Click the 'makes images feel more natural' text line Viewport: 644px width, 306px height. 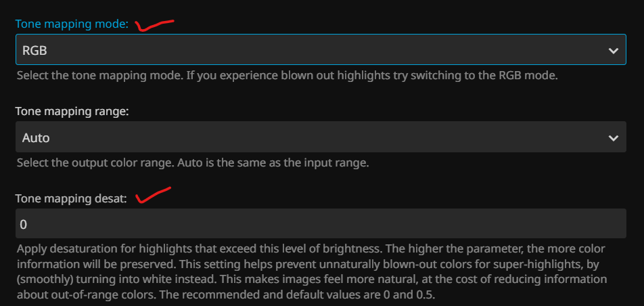pos(271,279)
